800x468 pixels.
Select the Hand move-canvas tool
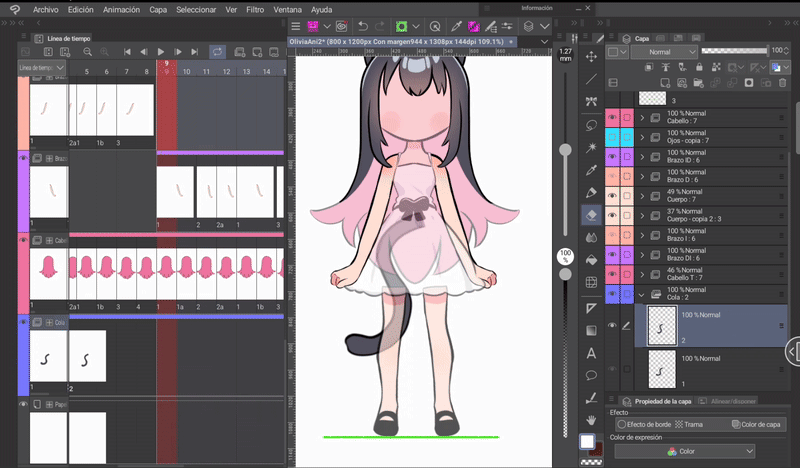(x=591, y=420)
